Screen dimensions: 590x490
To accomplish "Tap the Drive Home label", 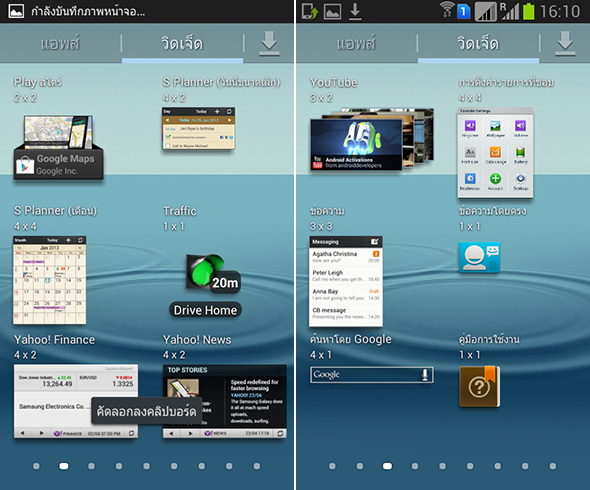I will [205, 310].
